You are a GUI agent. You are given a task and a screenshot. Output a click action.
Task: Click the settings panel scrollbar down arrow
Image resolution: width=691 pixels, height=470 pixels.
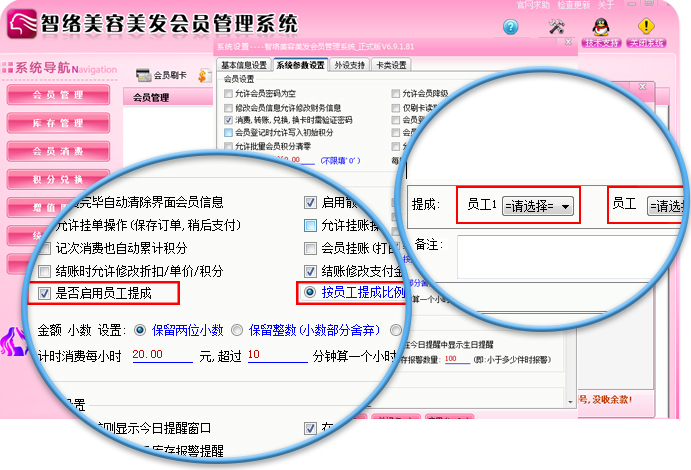[571, 402]
